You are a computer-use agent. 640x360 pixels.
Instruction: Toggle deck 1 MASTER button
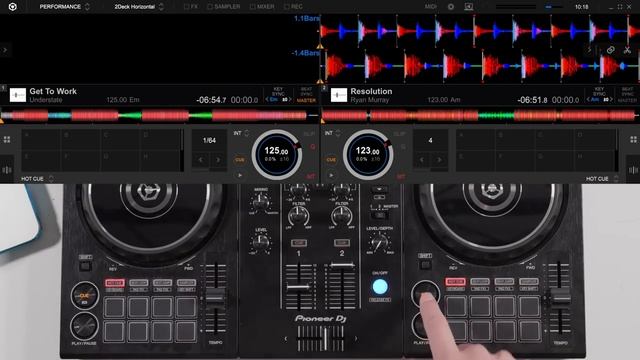pyautogui.click(x=306, y=100)
